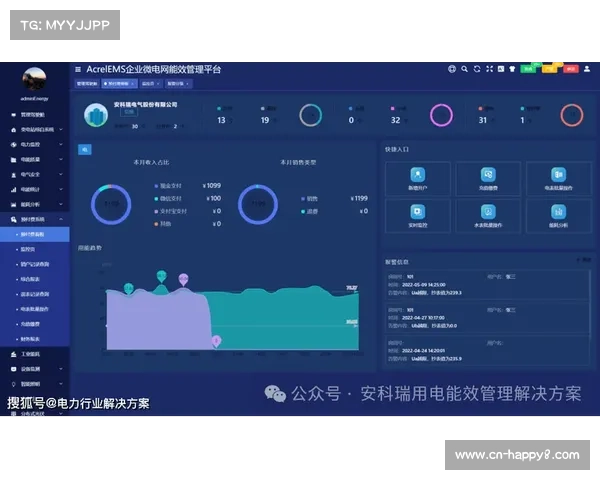The width and height of the screenshot is (600, 480).
Task: Switch to the third page tab
Action: click(x=151, y=83)
